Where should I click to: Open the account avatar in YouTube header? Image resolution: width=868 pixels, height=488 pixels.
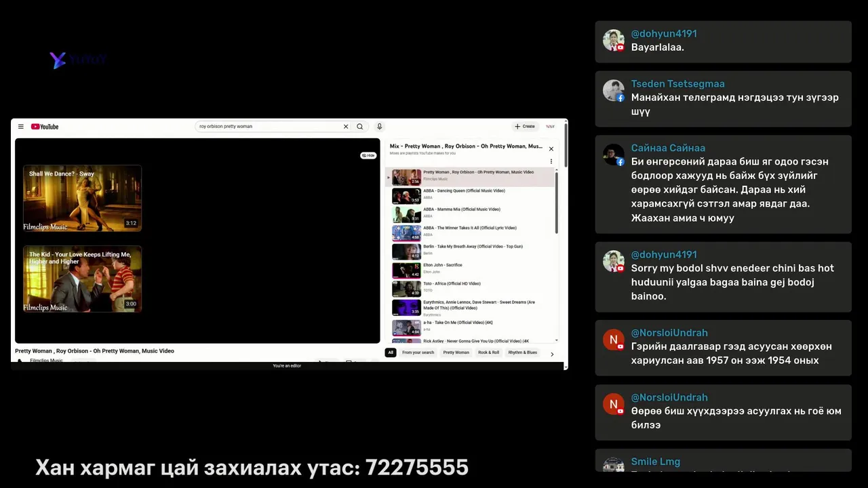551,127
